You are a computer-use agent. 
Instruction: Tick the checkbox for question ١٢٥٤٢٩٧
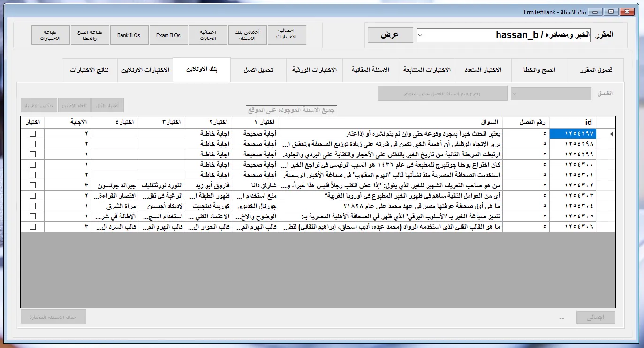[x=32, y=134]
